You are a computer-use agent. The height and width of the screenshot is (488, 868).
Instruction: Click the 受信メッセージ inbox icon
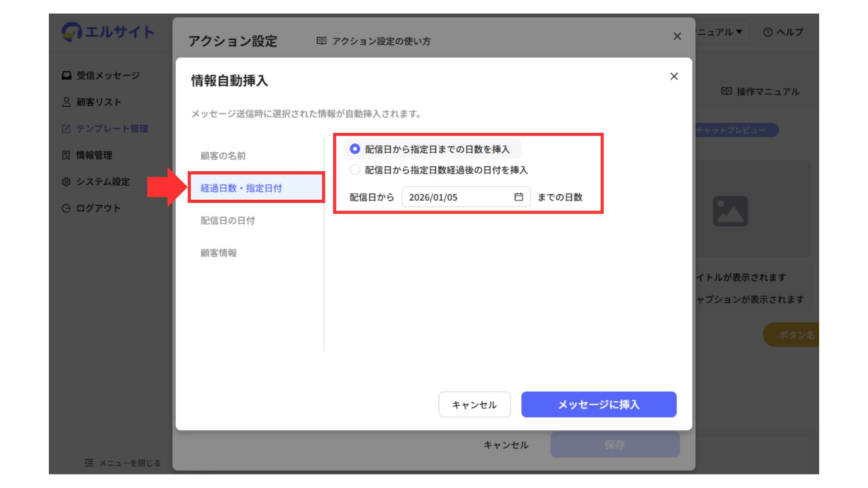tap(66, 75)
